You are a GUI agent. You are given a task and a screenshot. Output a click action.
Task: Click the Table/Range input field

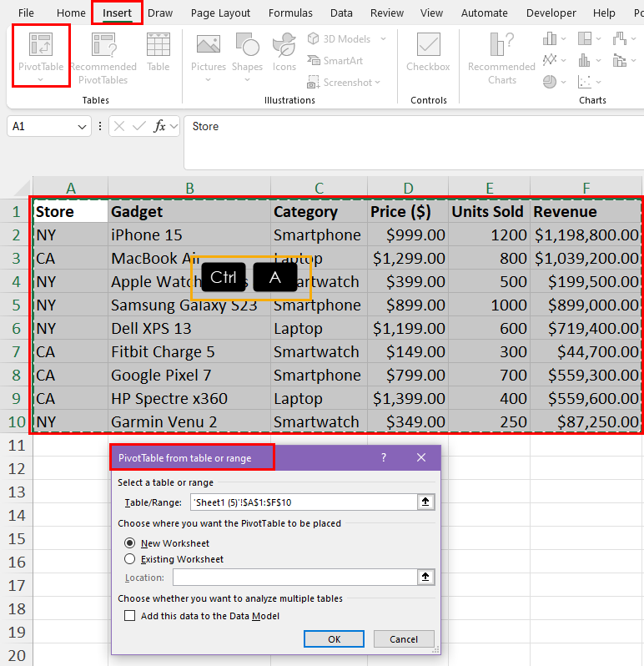304,502
